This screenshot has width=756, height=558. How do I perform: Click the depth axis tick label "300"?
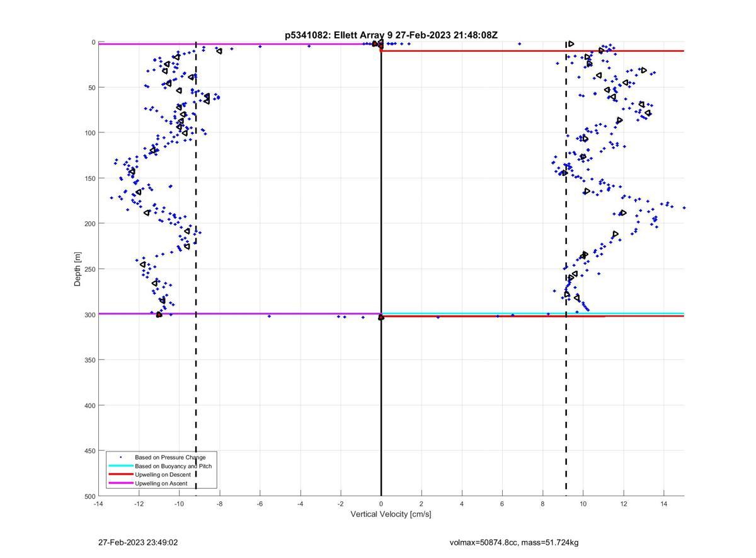(90, 315)
